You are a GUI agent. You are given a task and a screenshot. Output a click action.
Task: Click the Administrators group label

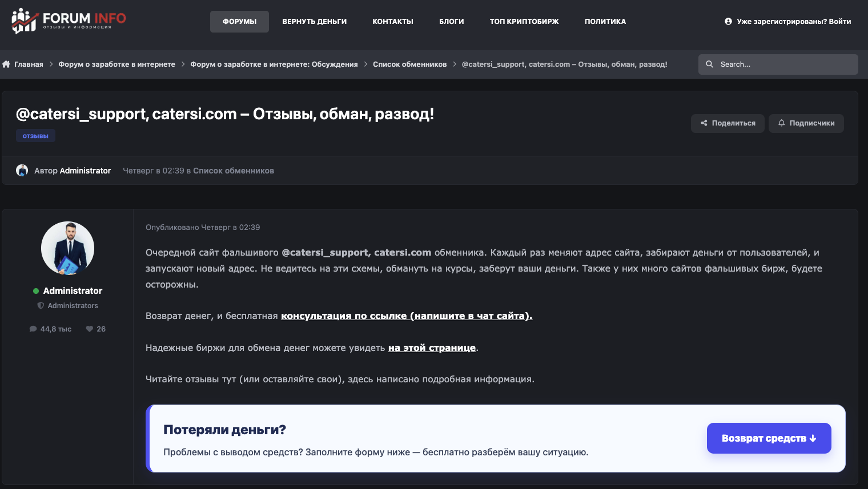click(x=73, y=306)
